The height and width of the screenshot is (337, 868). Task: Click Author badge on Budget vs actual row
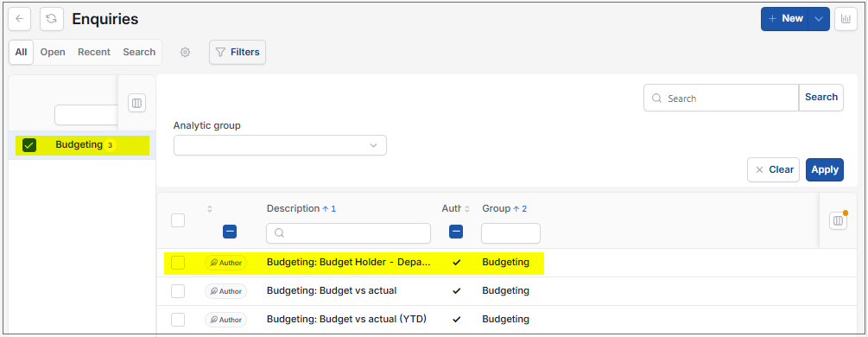point(226,291)
